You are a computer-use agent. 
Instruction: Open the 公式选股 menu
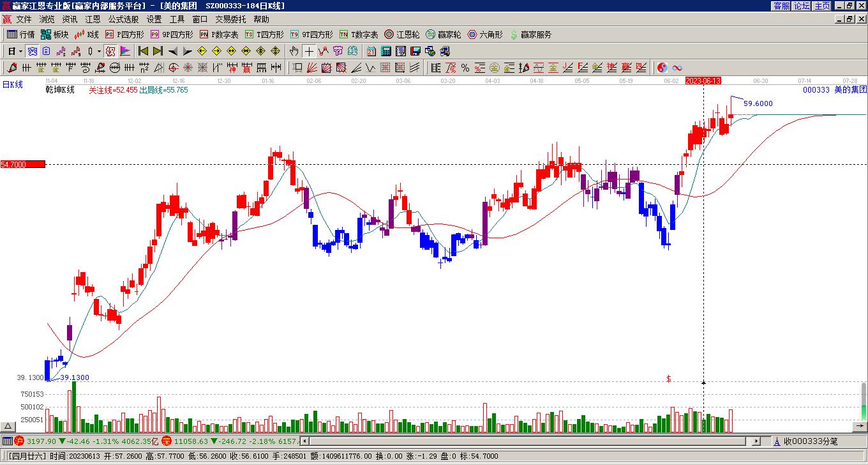click(123, 20)
